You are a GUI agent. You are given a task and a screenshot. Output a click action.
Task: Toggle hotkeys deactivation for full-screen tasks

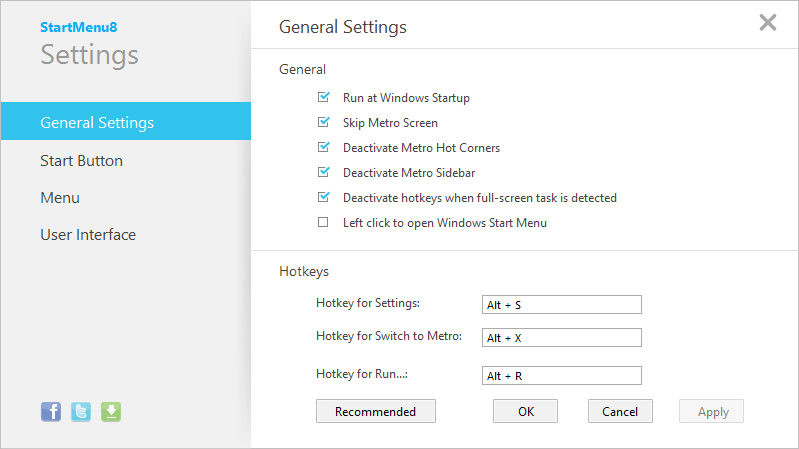(323, 198)
